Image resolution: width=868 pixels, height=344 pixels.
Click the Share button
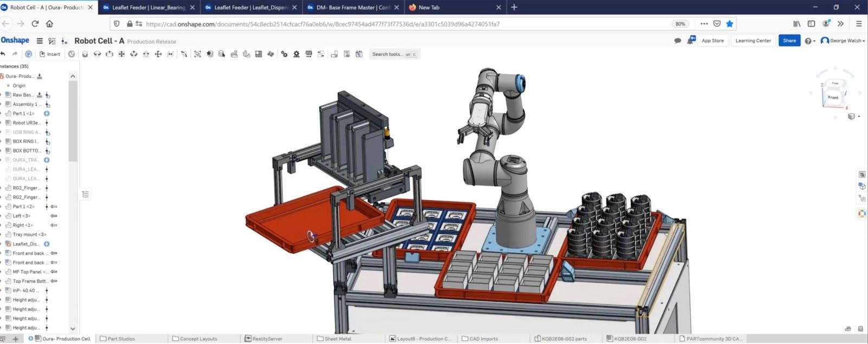tap(789, 41)
